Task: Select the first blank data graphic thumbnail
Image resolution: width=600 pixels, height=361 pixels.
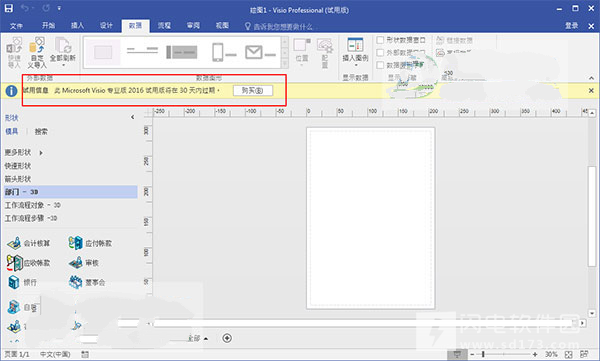Action: (x=103, y=52)
